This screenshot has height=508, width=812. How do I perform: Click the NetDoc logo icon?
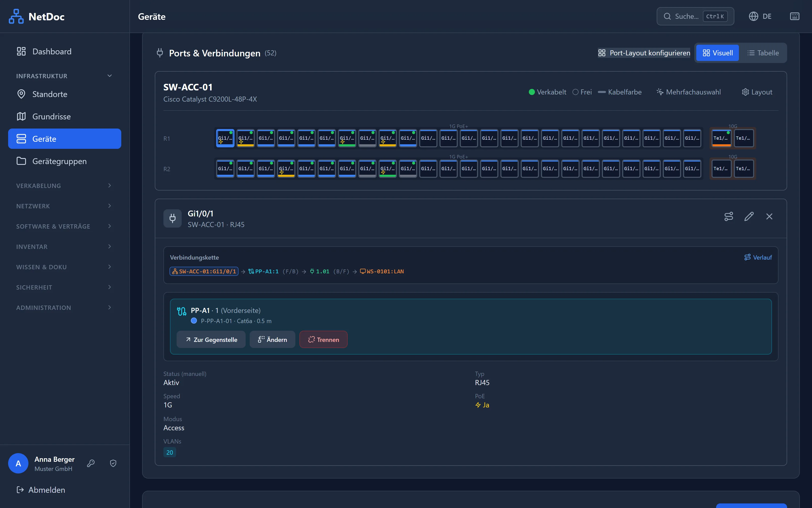click(x=16, y=17)
